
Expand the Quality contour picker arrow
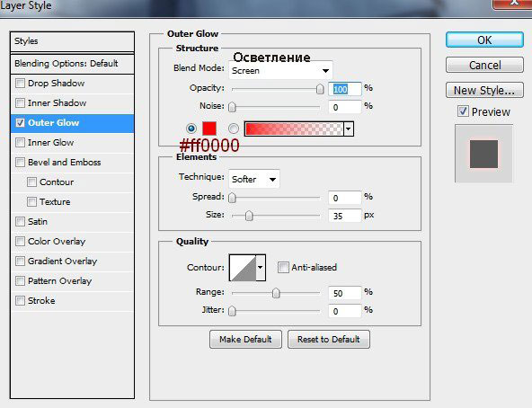pyautogui.click(x=261, y=268)
